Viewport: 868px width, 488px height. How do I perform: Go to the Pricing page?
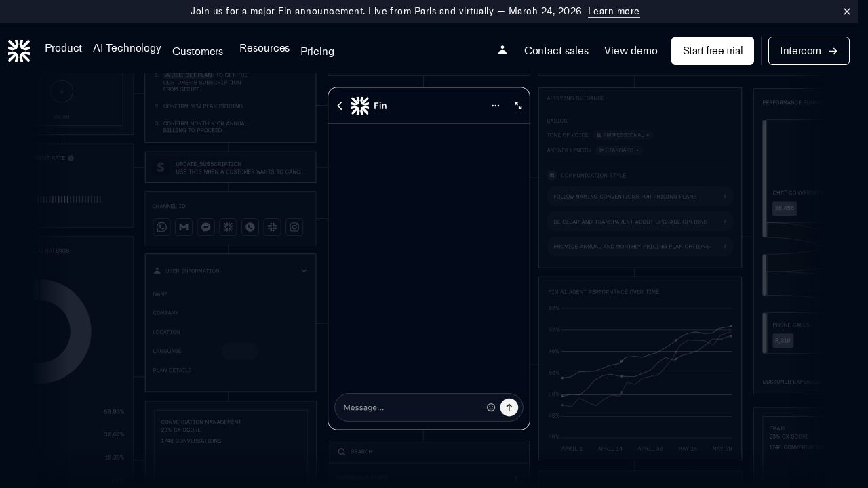[x=317, y=52]
